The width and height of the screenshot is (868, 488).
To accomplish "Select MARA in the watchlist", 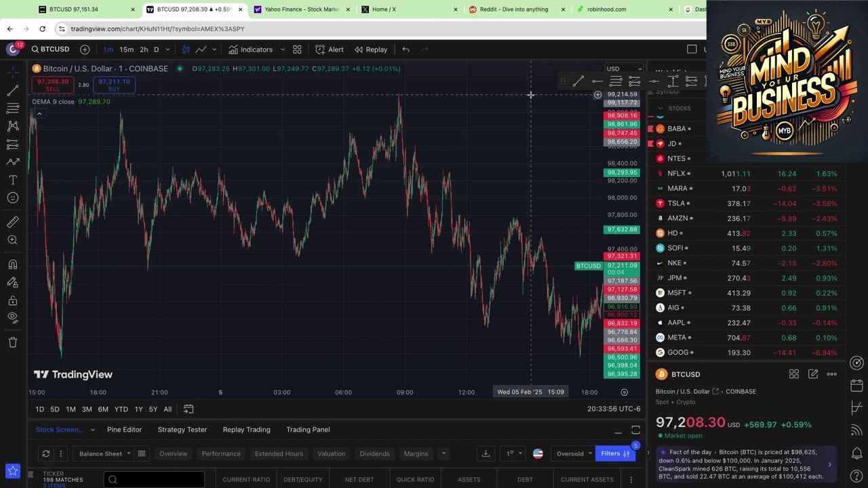I will (x=746, y=188).
